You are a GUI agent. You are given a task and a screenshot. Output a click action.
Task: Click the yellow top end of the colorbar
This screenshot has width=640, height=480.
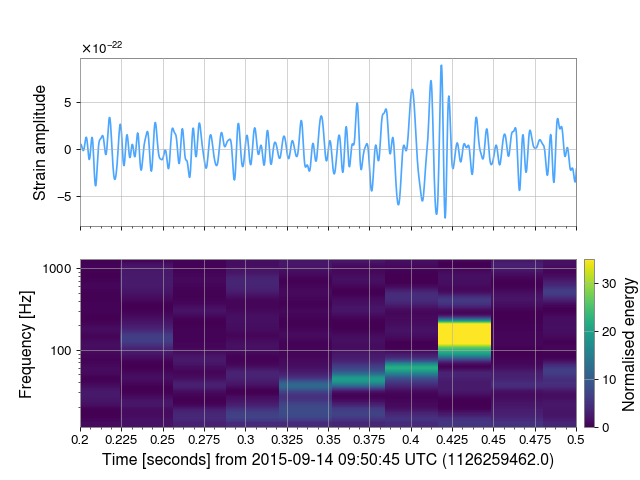[590, 263]
